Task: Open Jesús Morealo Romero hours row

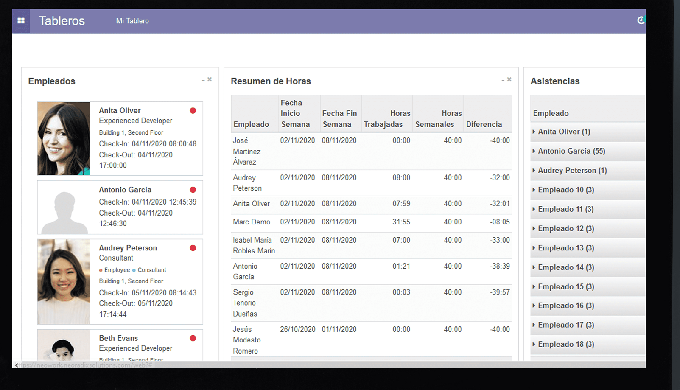Action: click(x=371, y=340)
